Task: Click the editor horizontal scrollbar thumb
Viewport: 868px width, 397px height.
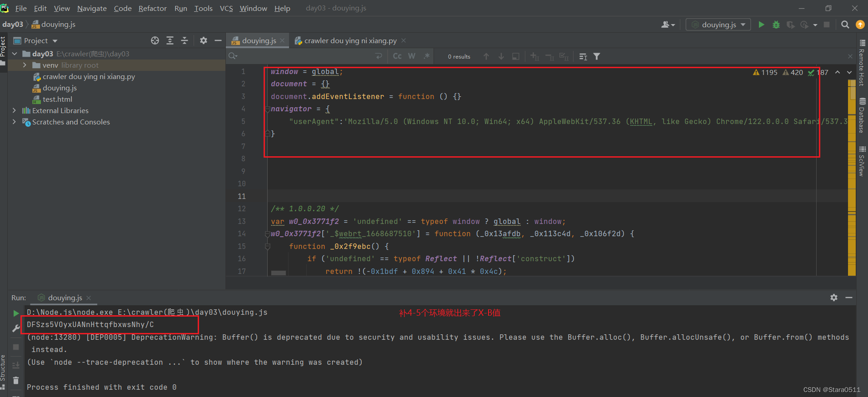Action: click(278, 273)
